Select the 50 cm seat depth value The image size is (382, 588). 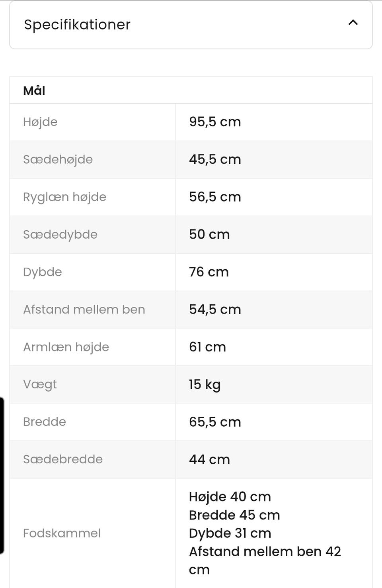209,234
